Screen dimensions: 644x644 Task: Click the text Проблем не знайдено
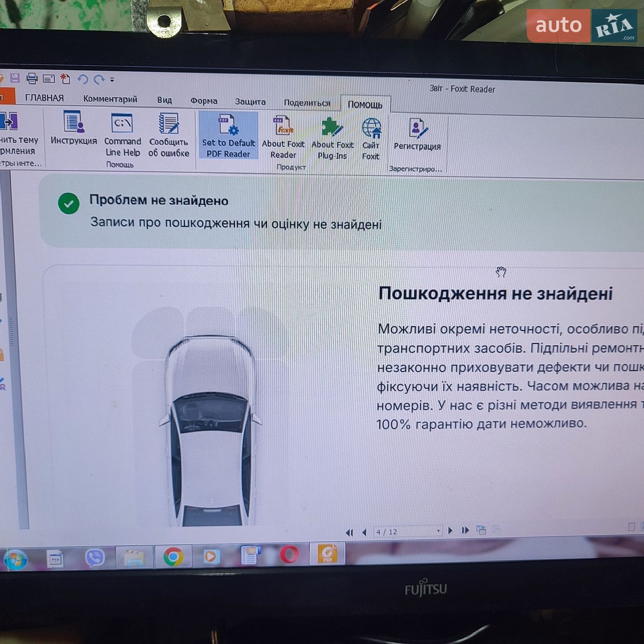159,200
